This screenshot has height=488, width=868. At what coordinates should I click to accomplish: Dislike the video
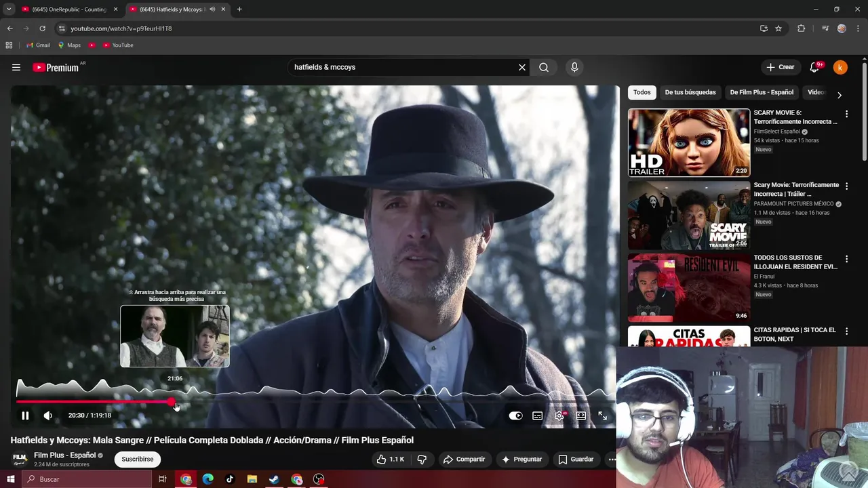[x=422, y=459]
